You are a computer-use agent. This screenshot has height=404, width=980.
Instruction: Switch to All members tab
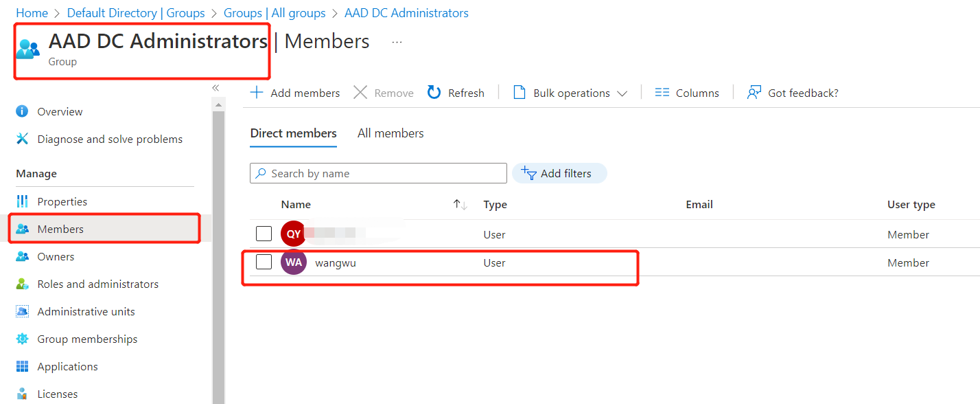[390, 133]
